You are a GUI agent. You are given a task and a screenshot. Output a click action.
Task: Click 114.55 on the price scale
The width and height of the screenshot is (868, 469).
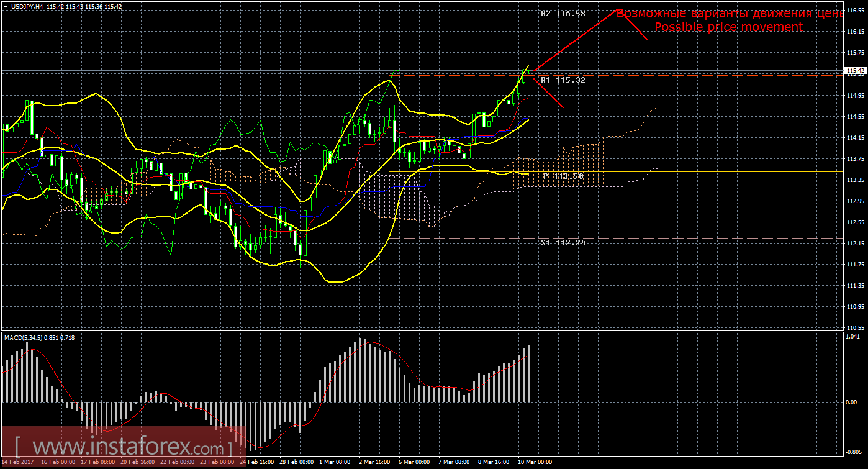856,116
